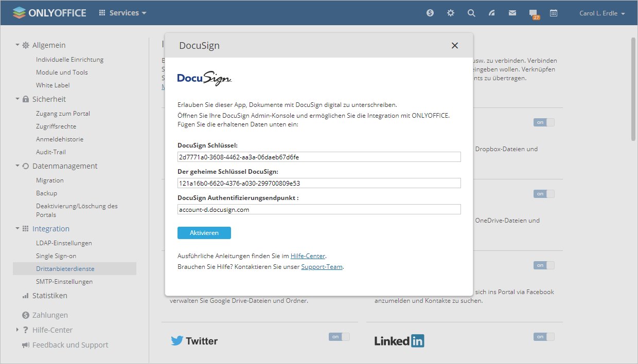Expand the Hilfe-Center section arrow
Viewport: 638px width, 364px height.
pos(17,330)
